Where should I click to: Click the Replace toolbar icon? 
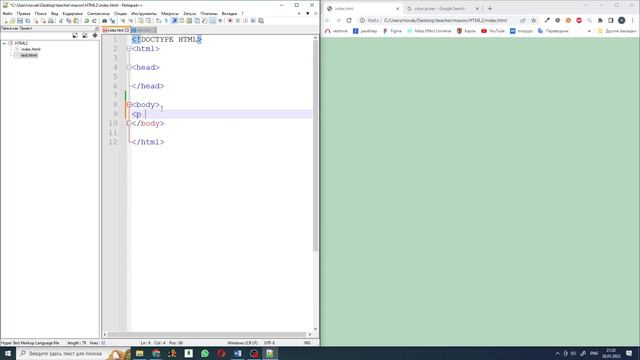click(112, 20)
